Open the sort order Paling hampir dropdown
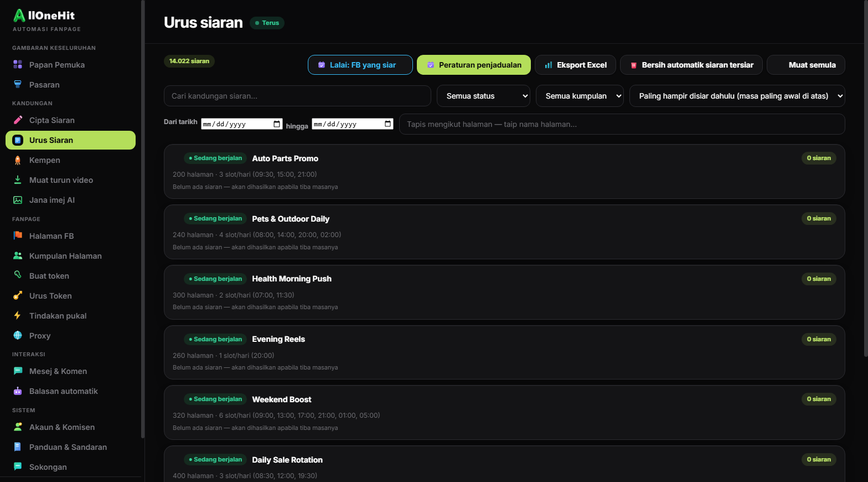 click(737, 96)
